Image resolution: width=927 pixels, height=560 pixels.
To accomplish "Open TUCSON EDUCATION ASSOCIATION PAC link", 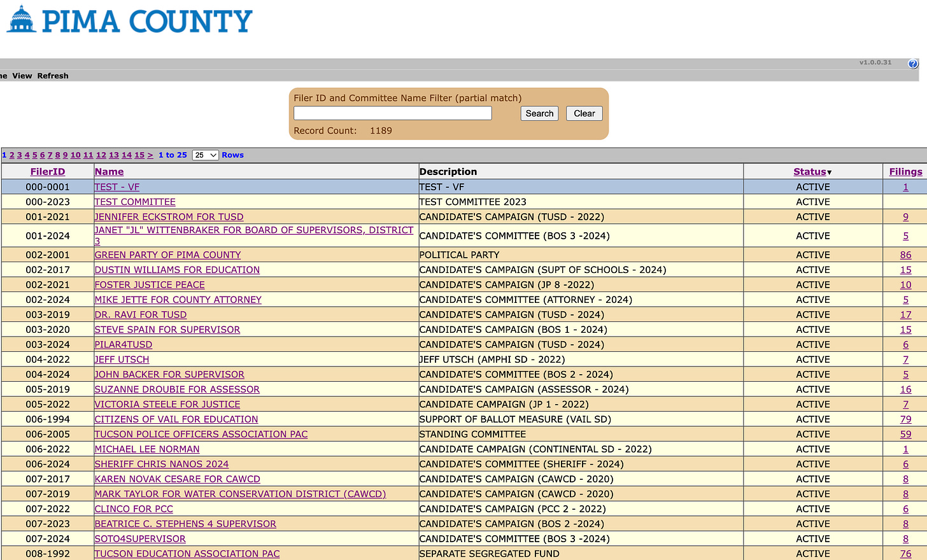I will [x=187, y=554].
